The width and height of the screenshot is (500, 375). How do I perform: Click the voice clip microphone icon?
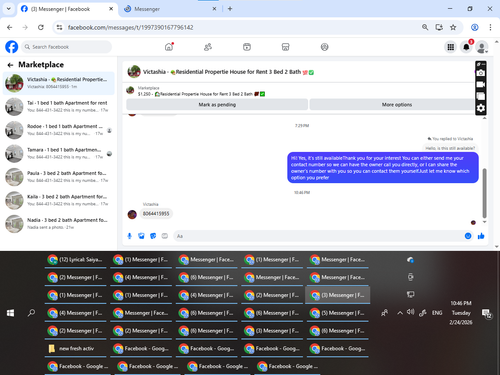[x=130, y=236]
